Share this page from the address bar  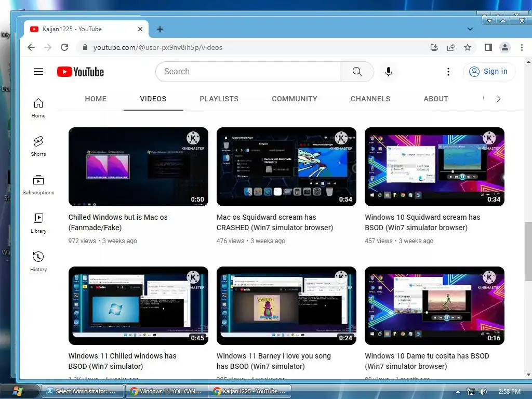click(x=451, y=47)
